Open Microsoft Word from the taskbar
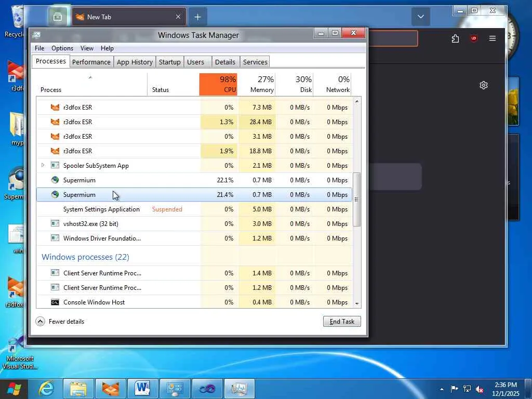 (x=143, y=389)
